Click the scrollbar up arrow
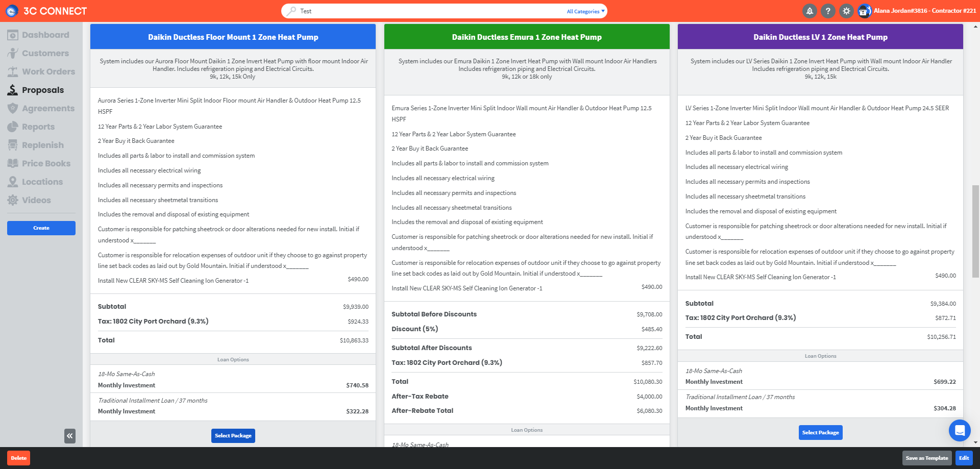This screenshot has width=980, height=469. pos(975,27)
